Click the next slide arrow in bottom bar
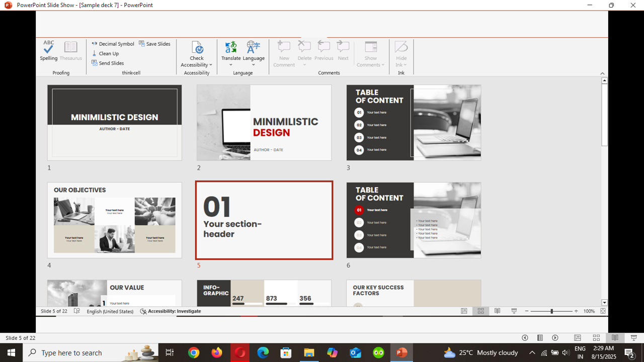This screenshot has height=362, width=644. click(x=555, y=338)
